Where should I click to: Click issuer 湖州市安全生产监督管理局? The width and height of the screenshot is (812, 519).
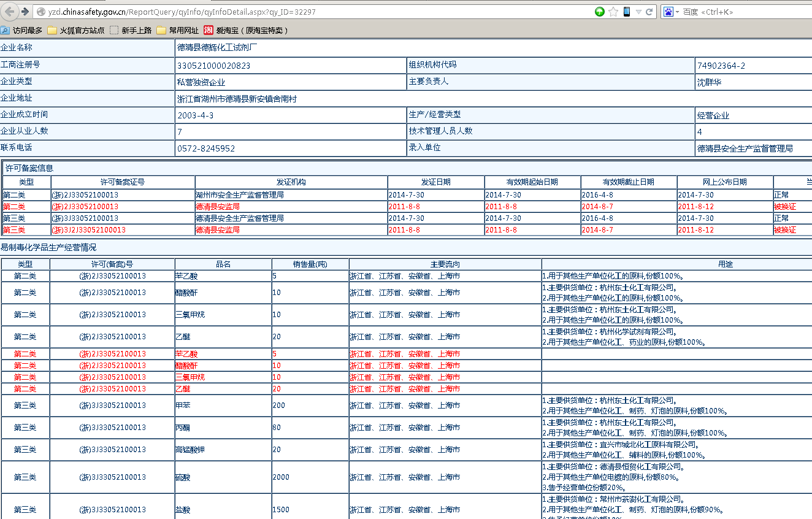[x=240, y=194]
